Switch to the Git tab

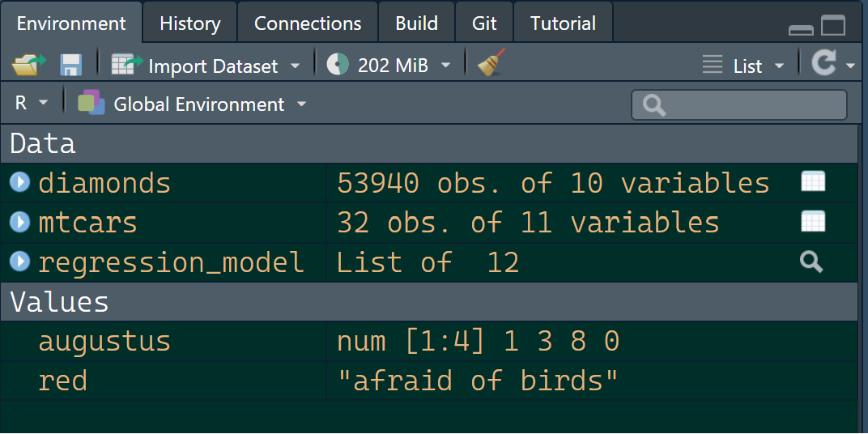(x=484, y=23)
